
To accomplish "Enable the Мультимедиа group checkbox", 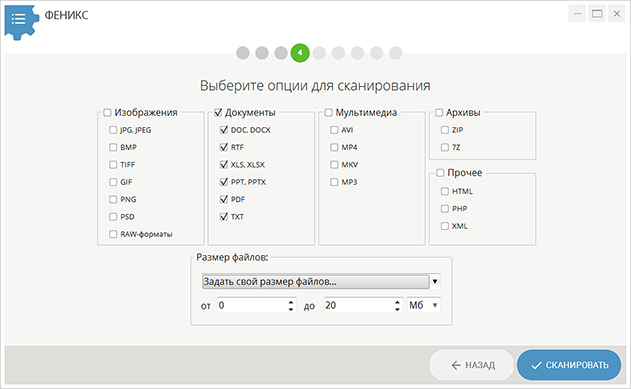I will click(328, 112).
